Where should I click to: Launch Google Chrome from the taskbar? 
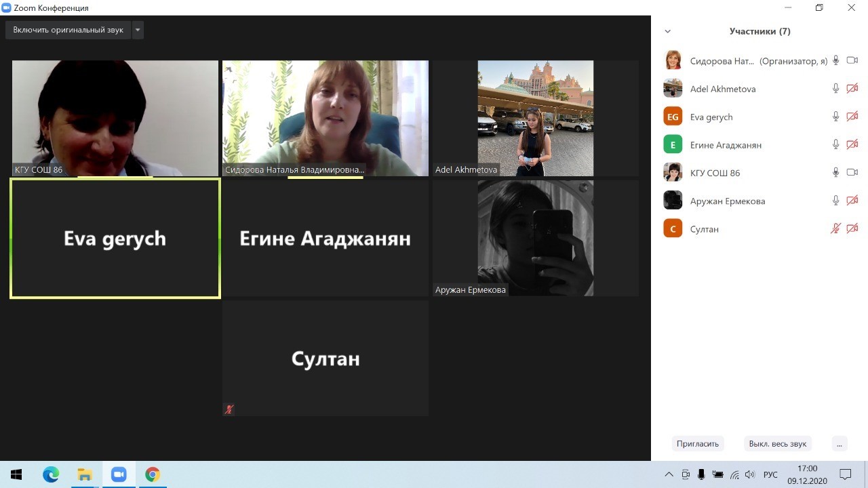[153, 474]
